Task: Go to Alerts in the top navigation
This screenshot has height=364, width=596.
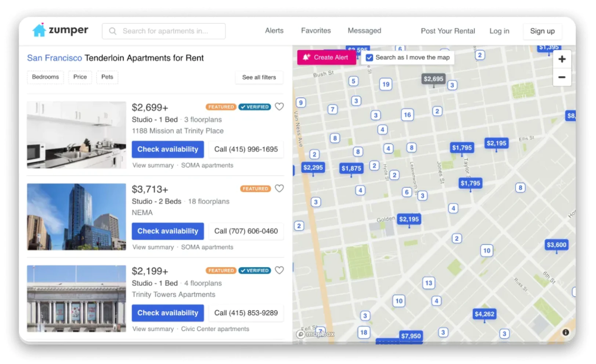Action: pos(274,31)
